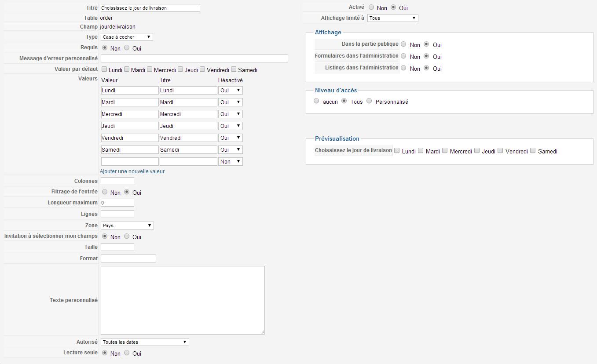This screenshot has height=364, width=597.
Task: Open the Type dropdown
Action: point(127,37)
